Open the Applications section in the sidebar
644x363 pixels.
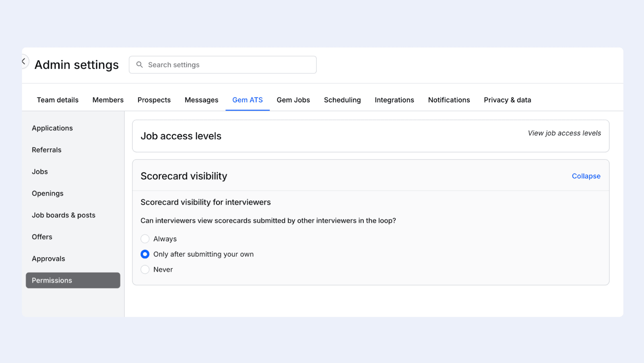pyautogui.click(x=52, y=128)
